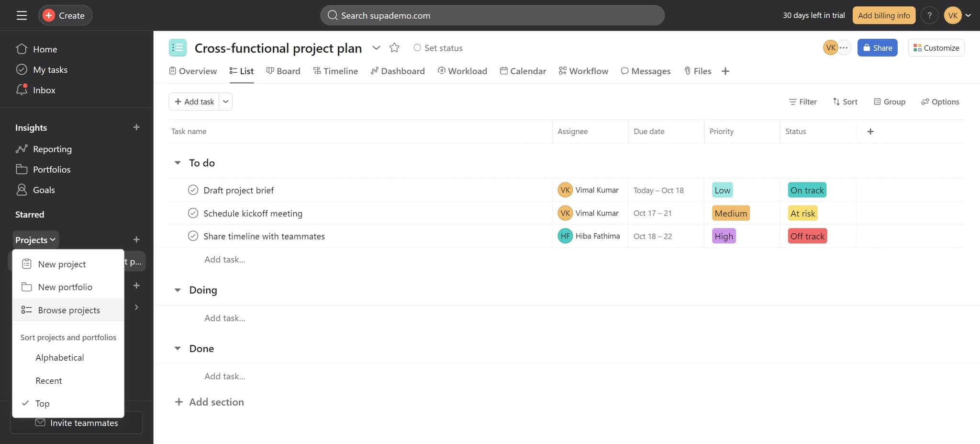Viewport: 980px width, 444px height.
Task: Click the Set status radio circle
Action: tap(417, 48)
